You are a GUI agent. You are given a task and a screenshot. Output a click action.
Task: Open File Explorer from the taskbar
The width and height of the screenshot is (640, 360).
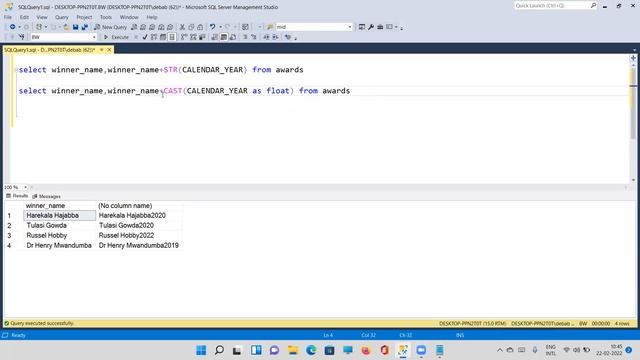[x=293, y=350]
